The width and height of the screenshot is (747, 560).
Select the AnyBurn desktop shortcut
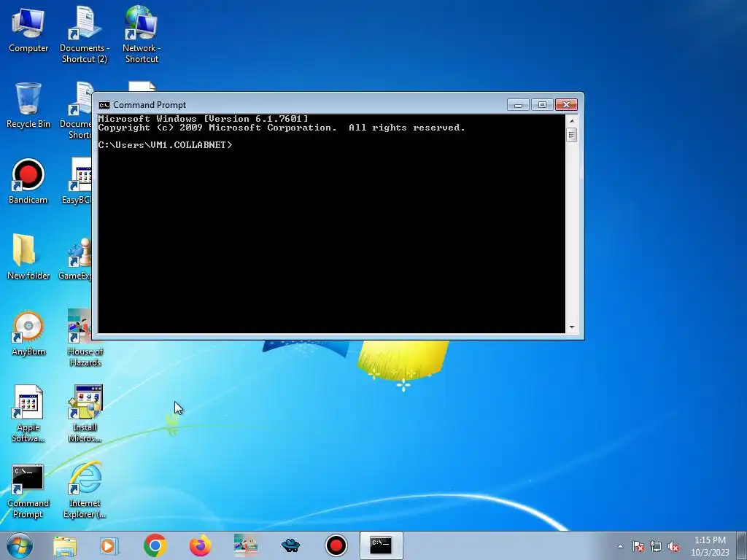pyautogui.click(x=28, y=333)
